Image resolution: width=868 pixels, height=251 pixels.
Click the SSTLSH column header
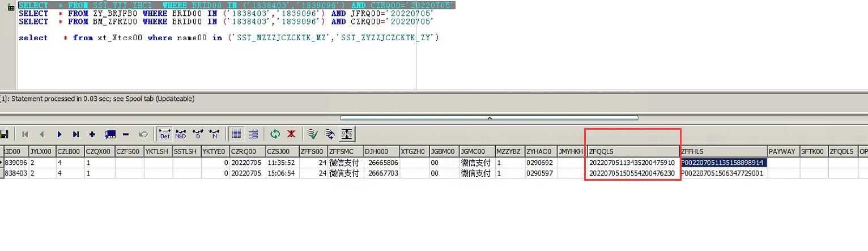186,152
